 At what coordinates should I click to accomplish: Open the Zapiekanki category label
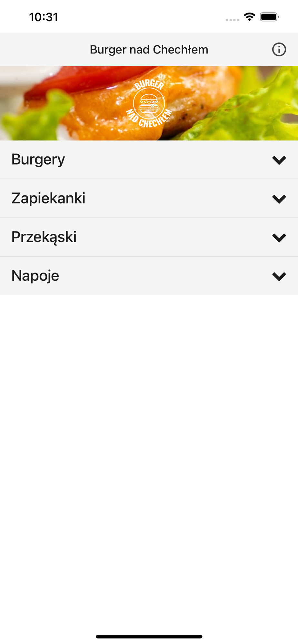tap(48, 198)
